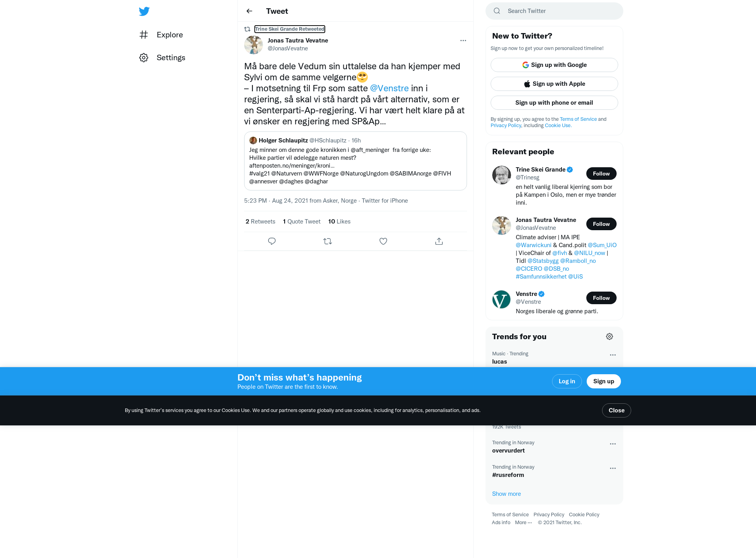The image size is (756, 558).
Task: Expand options for the lucas trend
Action: (x=613, y=355)
